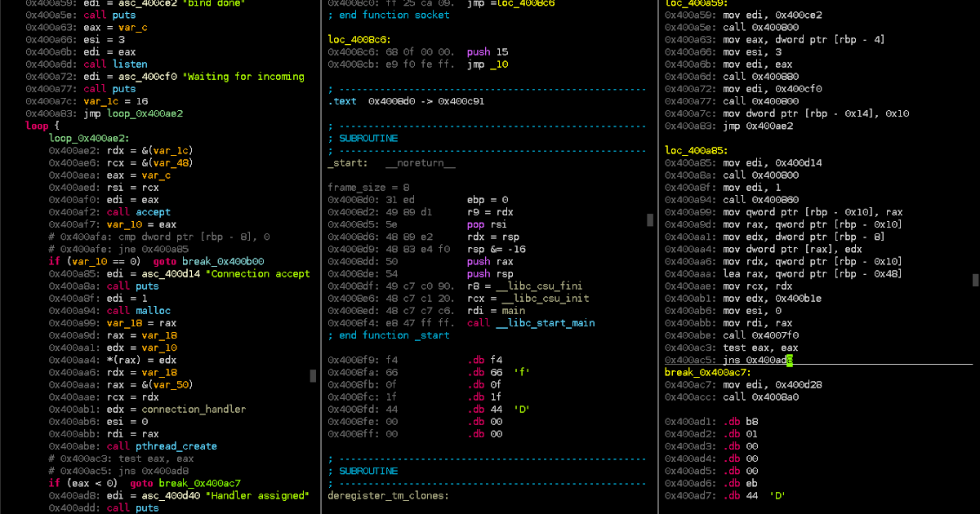
Task: Click the connection_handler symbol
Action: [194, 410]
